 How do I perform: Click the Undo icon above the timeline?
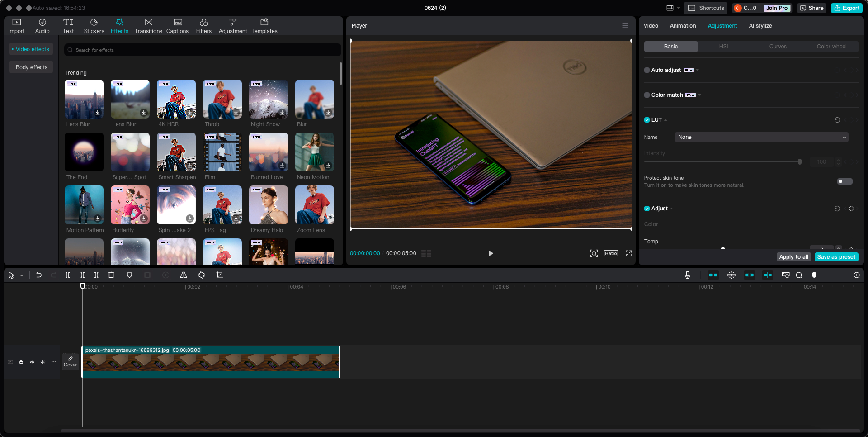pyautogui.click(x=38, y=275)
